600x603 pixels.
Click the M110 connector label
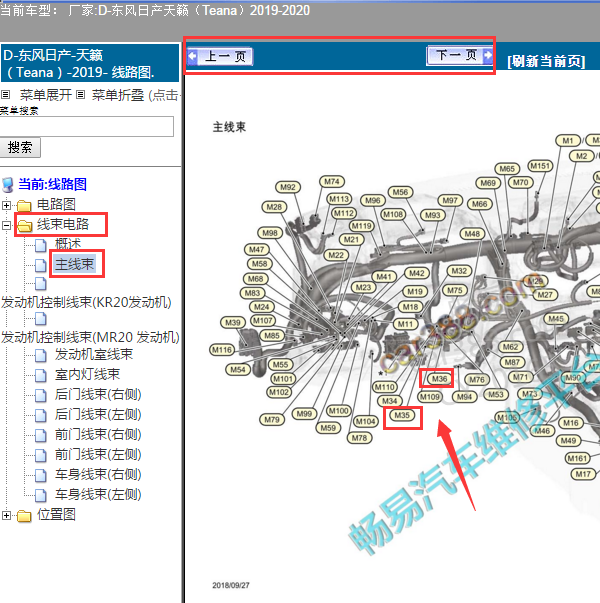coord(385,387)
